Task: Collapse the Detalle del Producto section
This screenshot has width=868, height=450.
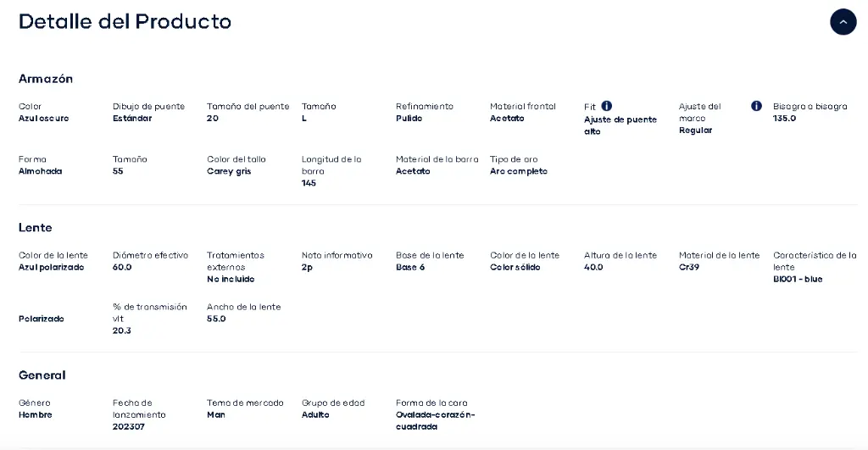Action: click(843, 21)
